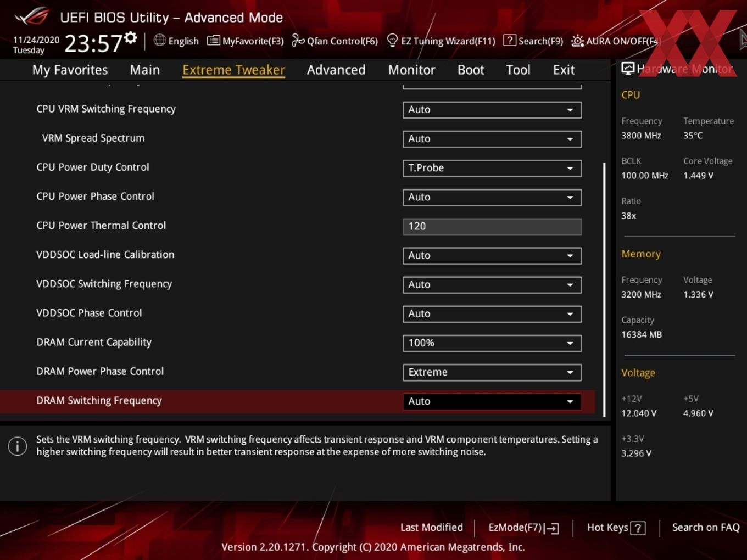This screenshot has height=560, width=747.
Task: Click the globe language icon
Action: (x=159, y=40)
